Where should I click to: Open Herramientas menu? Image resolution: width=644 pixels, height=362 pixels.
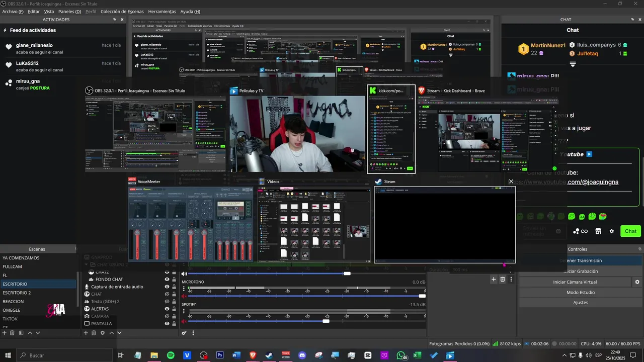(x=162, y=11)
